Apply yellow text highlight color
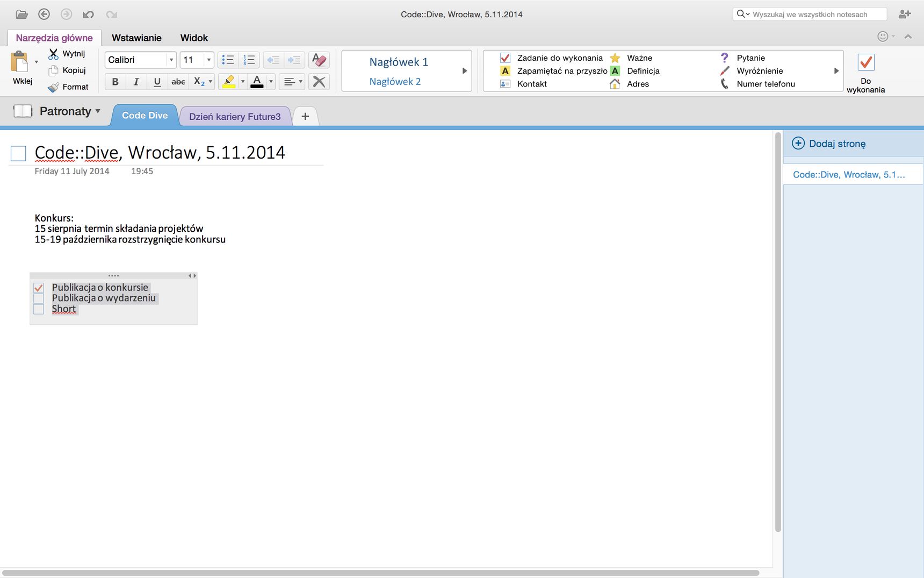This screenshot has width=924, height=578. tap(229, 82)
